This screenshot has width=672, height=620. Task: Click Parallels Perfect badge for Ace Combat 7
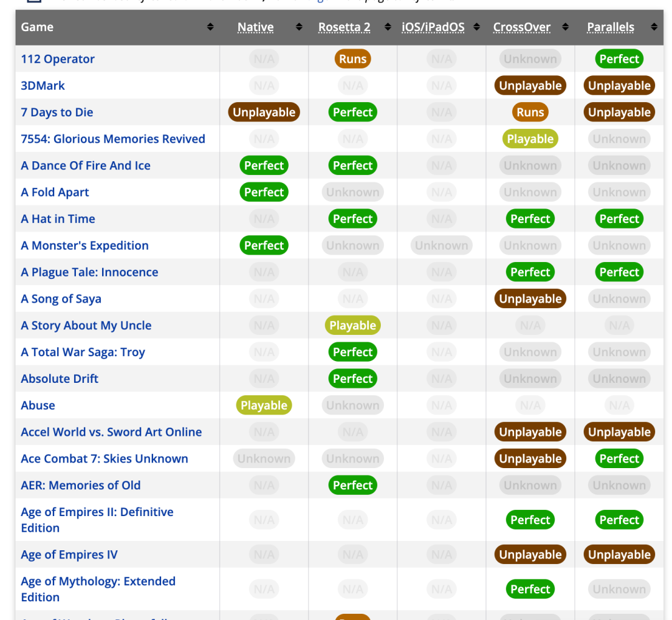click(619, 458)
